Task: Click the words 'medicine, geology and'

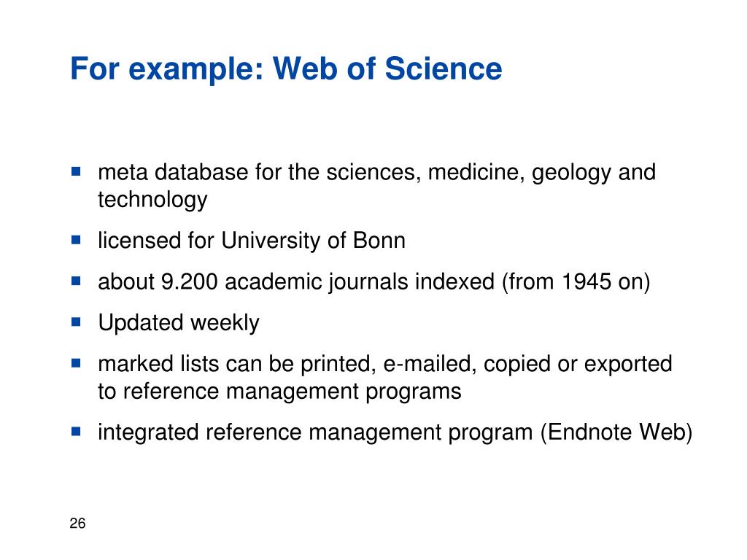Action: pyautogui.click(x=542, y=172)
